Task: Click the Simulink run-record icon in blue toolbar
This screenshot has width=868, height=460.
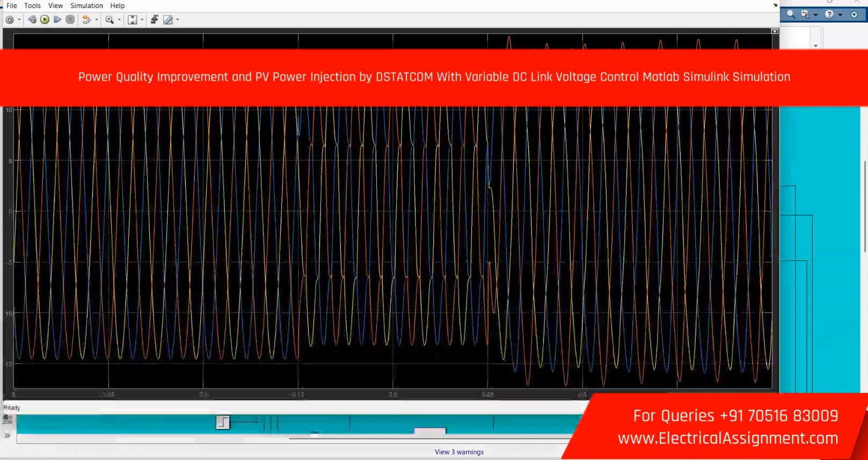Action: (805, 14)
